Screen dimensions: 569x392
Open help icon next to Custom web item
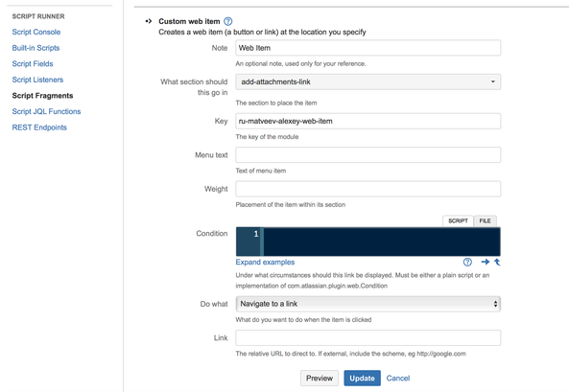[228, 21]
